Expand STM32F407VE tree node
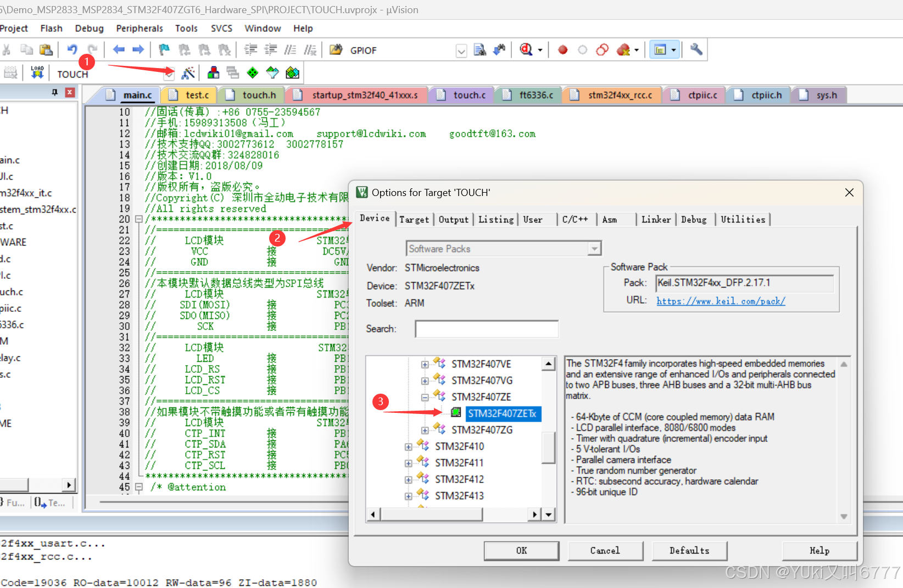The height and width of the screenshot is (588, 903). coord(425,365)
